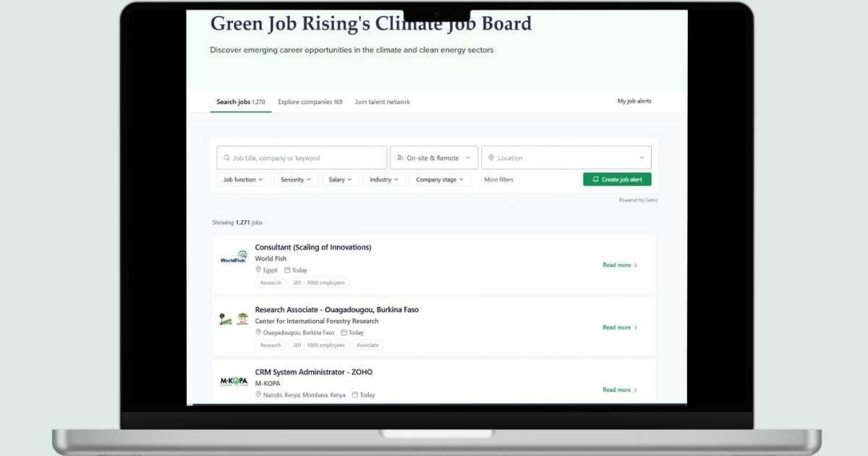Click the calendar icon on Research Associate listing
The height and width of the screenshot is (456, 868).
pos(344,332)
